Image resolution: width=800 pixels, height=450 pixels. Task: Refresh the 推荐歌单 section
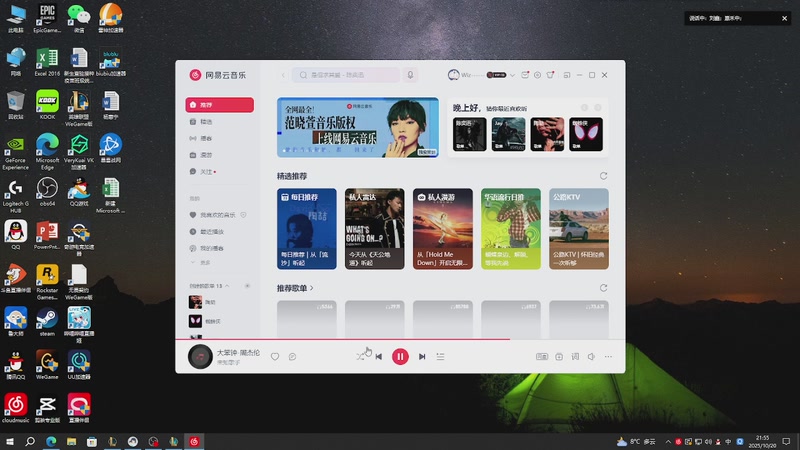tap(604, 288)
